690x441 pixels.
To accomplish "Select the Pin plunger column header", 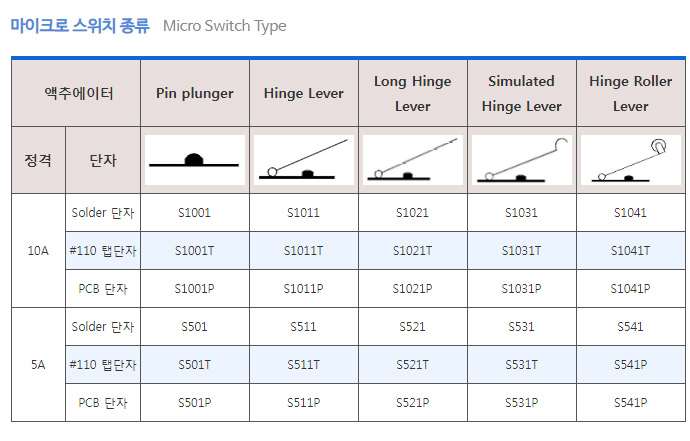I will 195,93.
